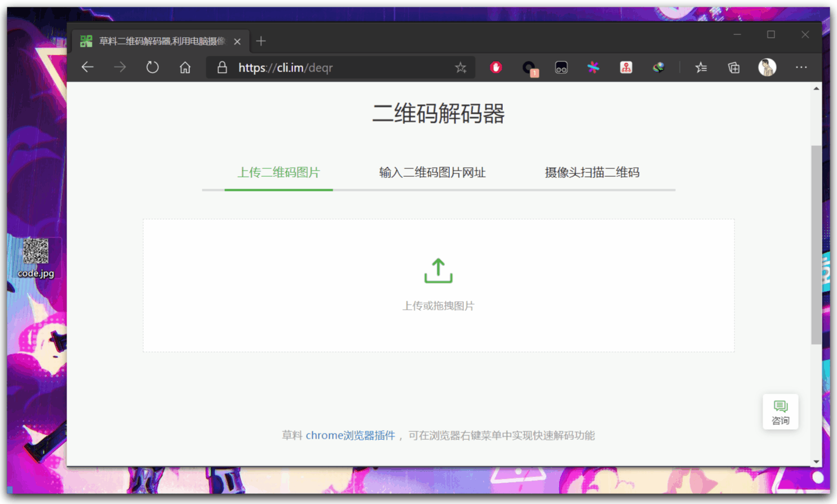The height and width of the screenshot is (504, 837).
Task: Open a new tab with the plus button
Action: click(261, 41)
